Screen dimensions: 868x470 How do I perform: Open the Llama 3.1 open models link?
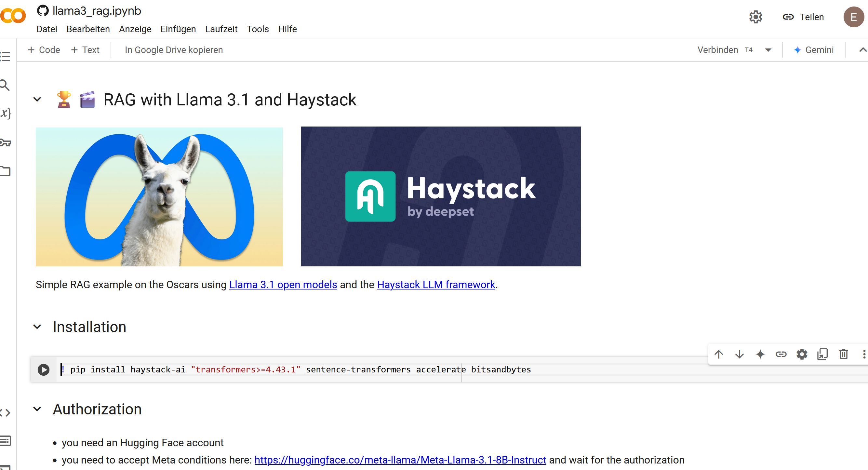[x=283, y=285]
